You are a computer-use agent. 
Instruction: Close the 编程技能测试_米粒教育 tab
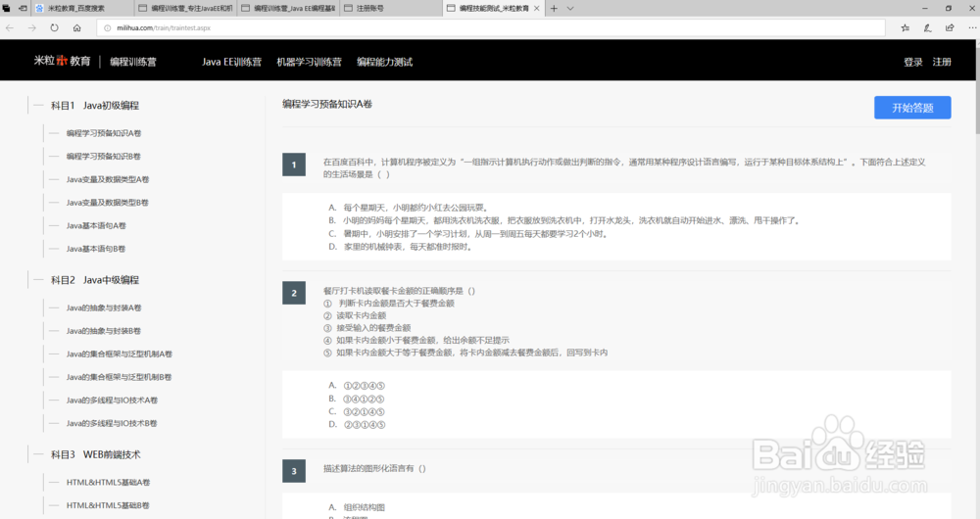click(x=536, y=8)
